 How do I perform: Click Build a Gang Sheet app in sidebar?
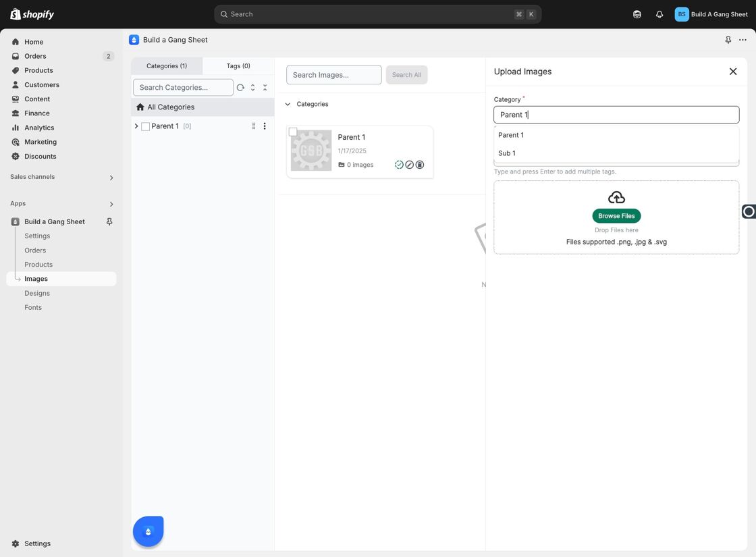[55, 221]
